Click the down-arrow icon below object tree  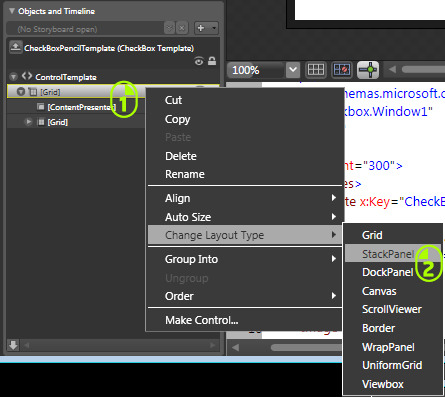coord(13,345)
